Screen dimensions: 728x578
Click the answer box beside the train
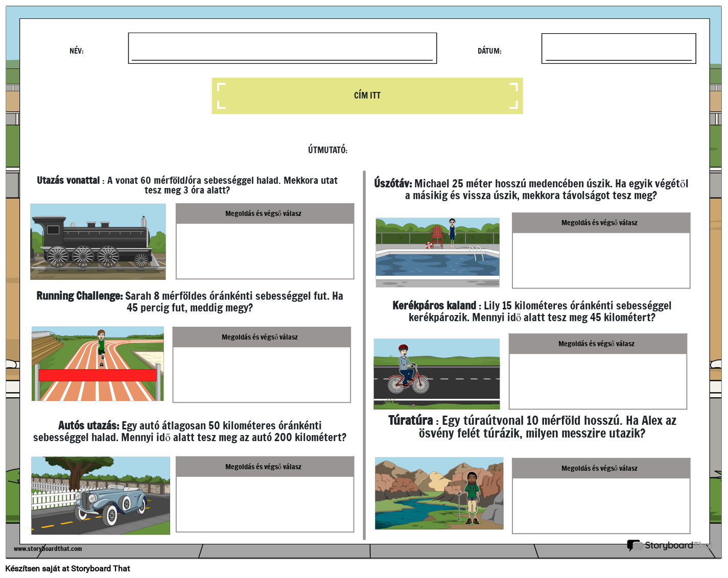[265, 251]
